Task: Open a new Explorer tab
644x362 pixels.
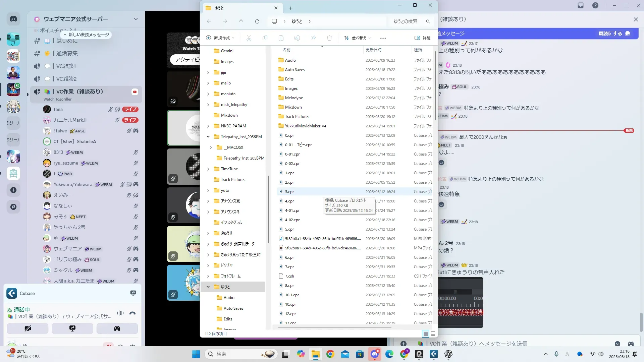Action: pos(290,8)
